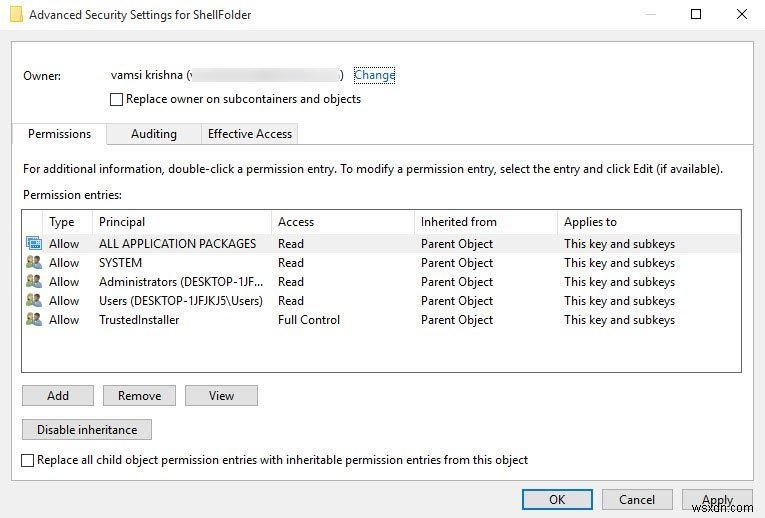The height and width of the screenshot is (518, 765).
Task: Click the SYSTEM row user group icon
Action: tap(34, 262)
